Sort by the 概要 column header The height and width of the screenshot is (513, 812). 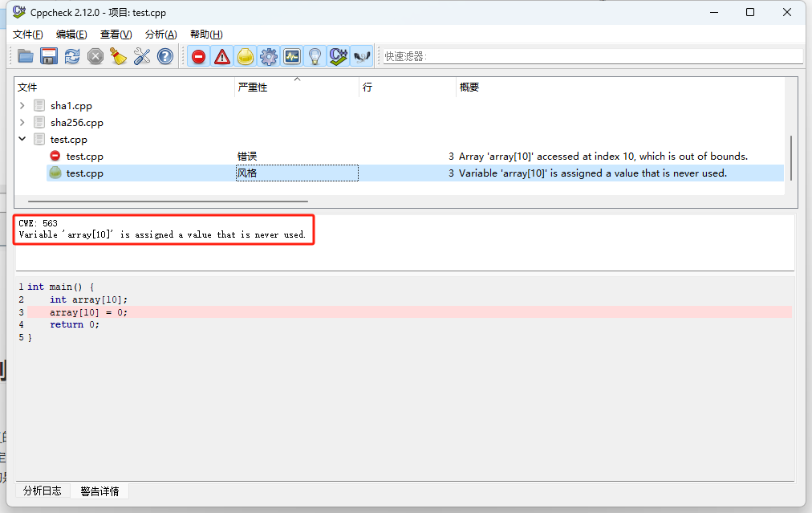[620, 87]
